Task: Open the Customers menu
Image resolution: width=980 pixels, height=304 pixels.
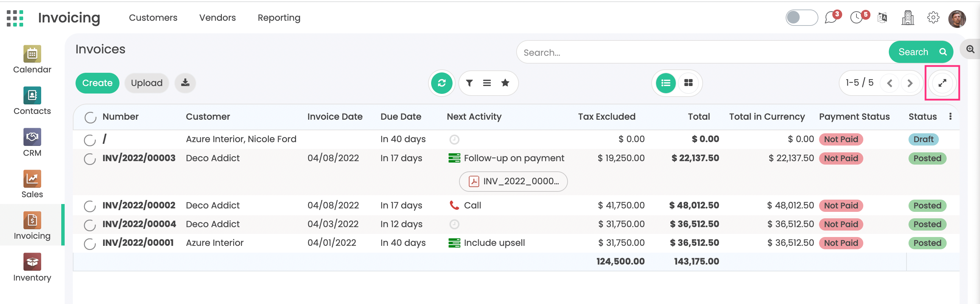Action: coord(153,17)
